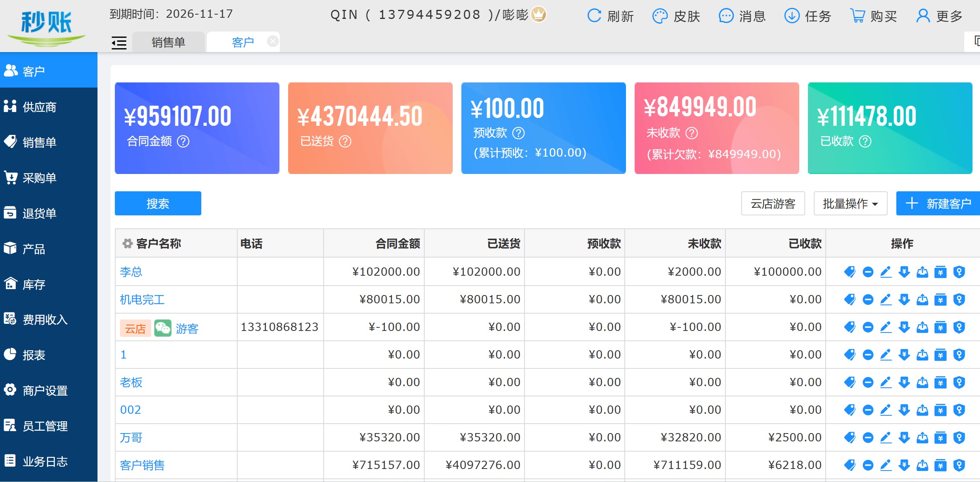Click the refresh 刷新 icon in header
The image size is (980, 482).
coord(594,16)
